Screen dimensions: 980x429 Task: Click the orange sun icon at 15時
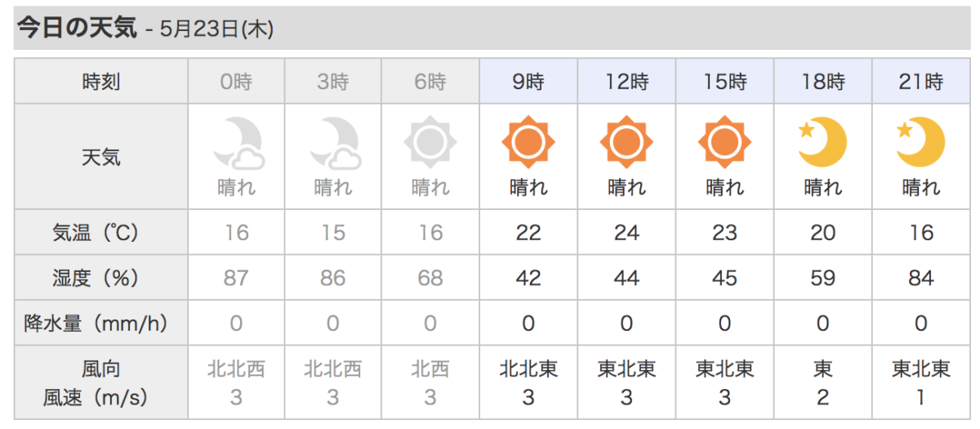(x=724, y=143)
